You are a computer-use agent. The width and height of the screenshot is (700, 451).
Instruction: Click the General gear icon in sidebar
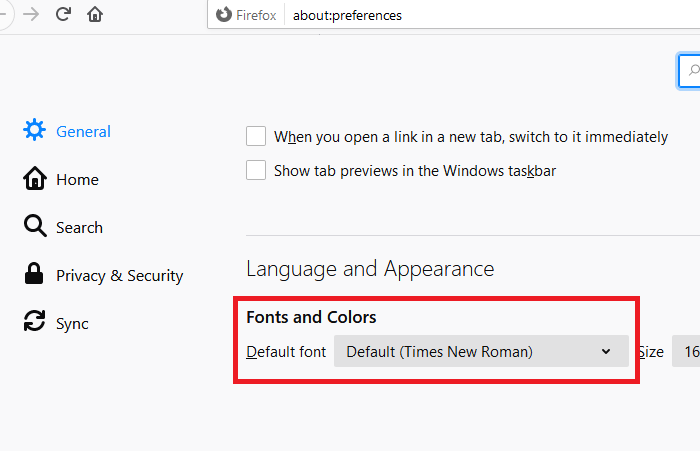[x=35, y=131]
